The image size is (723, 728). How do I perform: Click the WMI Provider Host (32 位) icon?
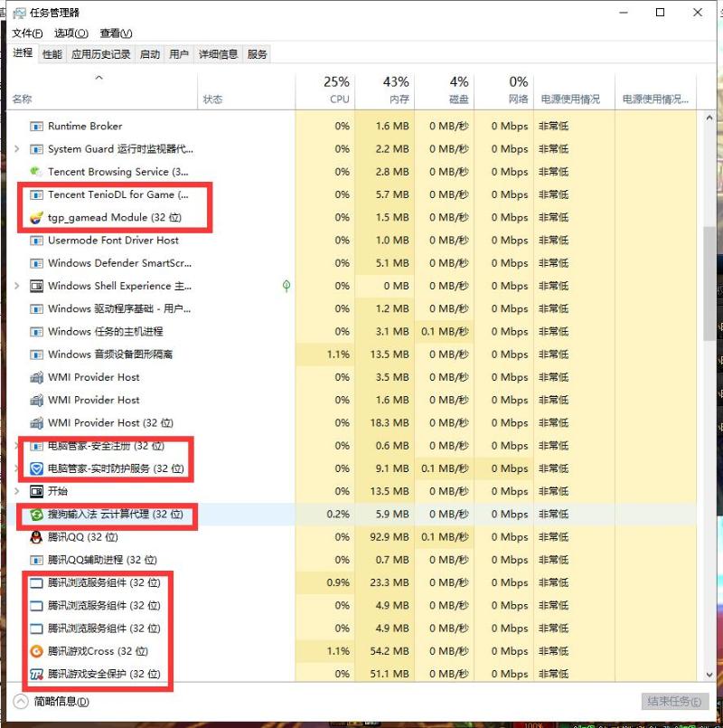coord(36,423)
